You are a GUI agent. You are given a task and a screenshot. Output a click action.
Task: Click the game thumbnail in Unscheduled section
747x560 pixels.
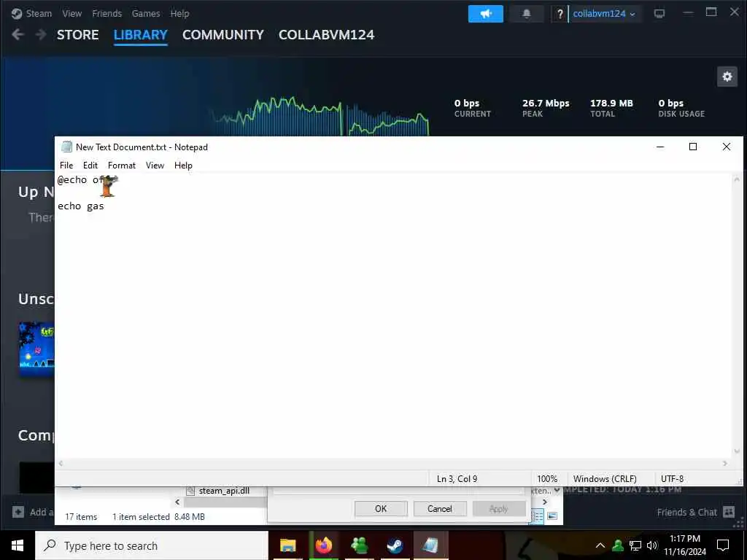coord(36,349)
